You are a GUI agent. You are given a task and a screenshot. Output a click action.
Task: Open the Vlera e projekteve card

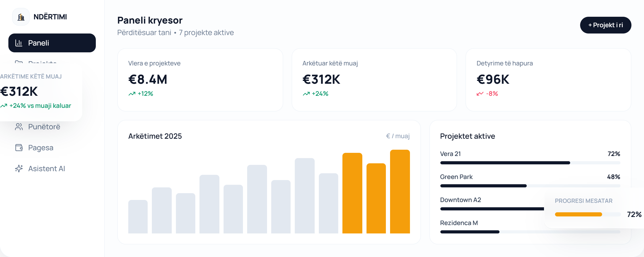(x=200, y=80)
